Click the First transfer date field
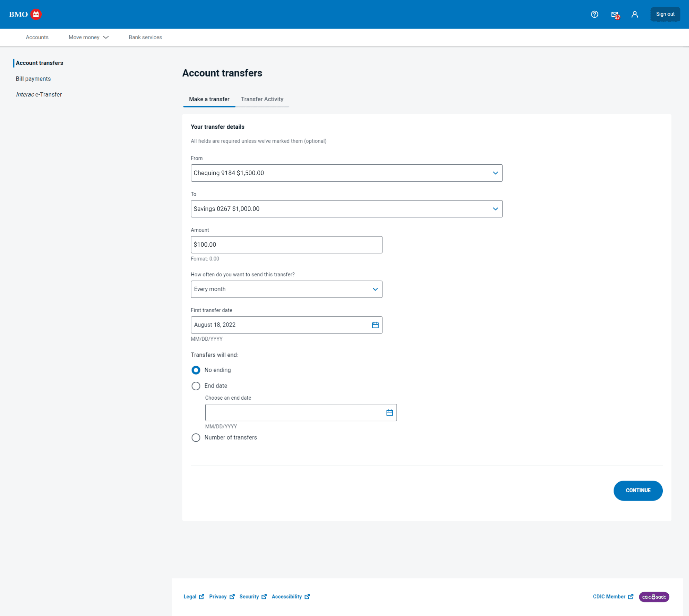The width and height of the screenshot is (689, 616). [x=286, y=325]
